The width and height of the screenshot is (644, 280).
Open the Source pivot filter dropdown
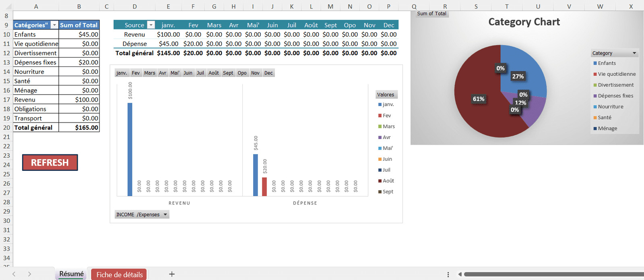[151, 25]
